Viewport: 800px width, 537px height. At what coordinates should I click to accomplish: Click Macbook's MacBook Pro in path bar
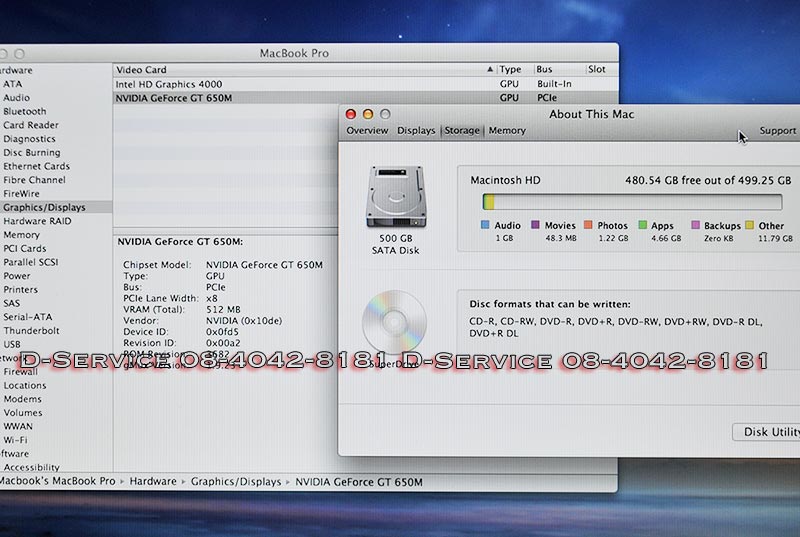(x=57, y=481)
